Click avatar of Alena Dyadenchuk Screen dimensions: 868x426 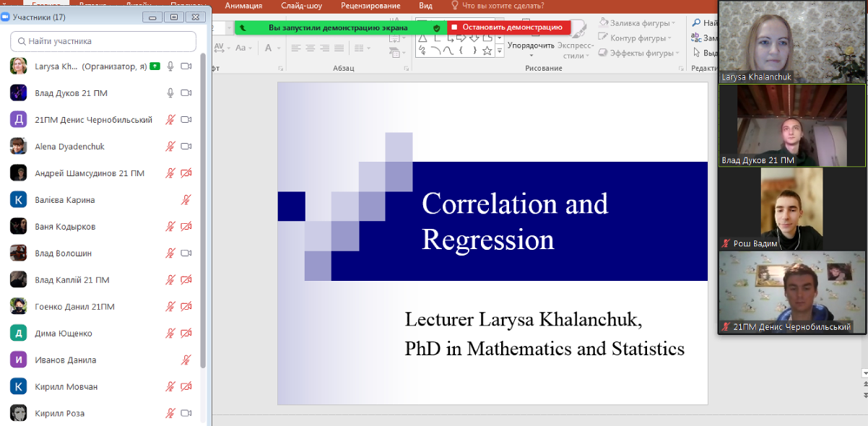19,147
